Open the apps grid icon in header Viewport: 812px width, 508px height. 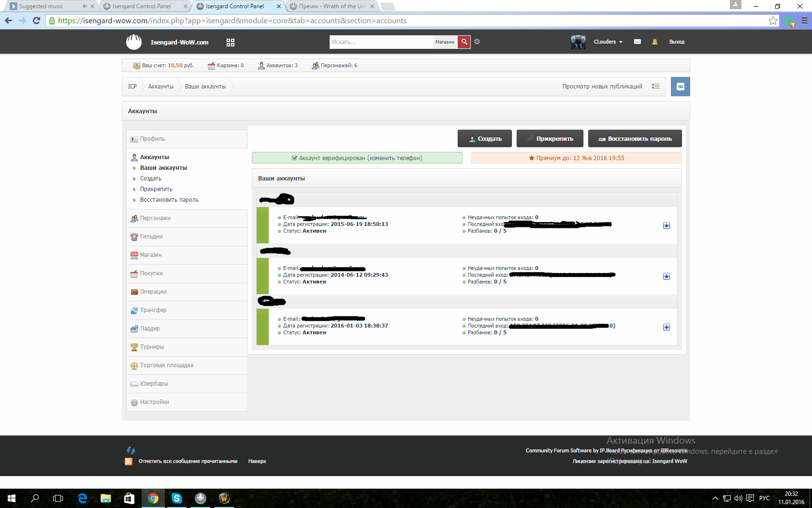click(231, 43)
